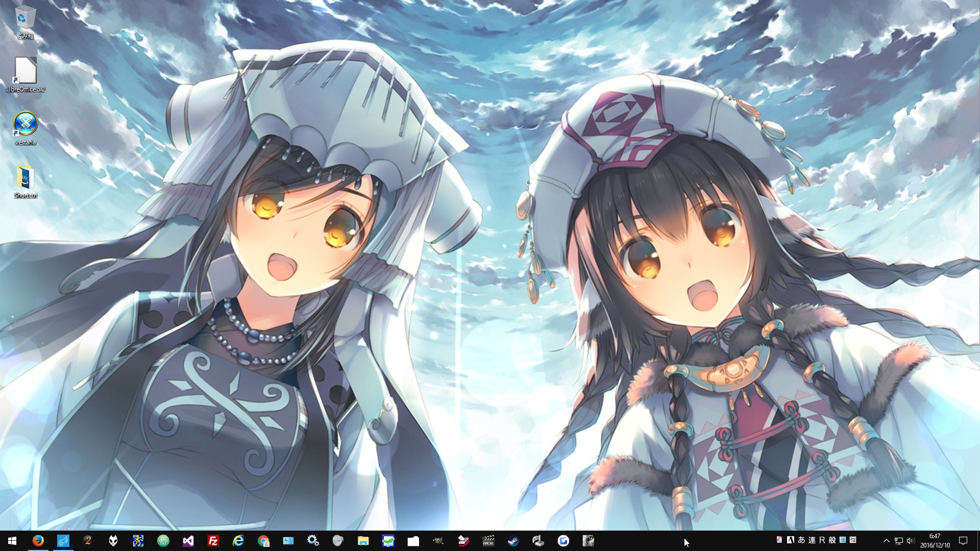Open Firefox from the taskbar
The image size is (980, 551).
pyautogui.click(x=38, y=541)
